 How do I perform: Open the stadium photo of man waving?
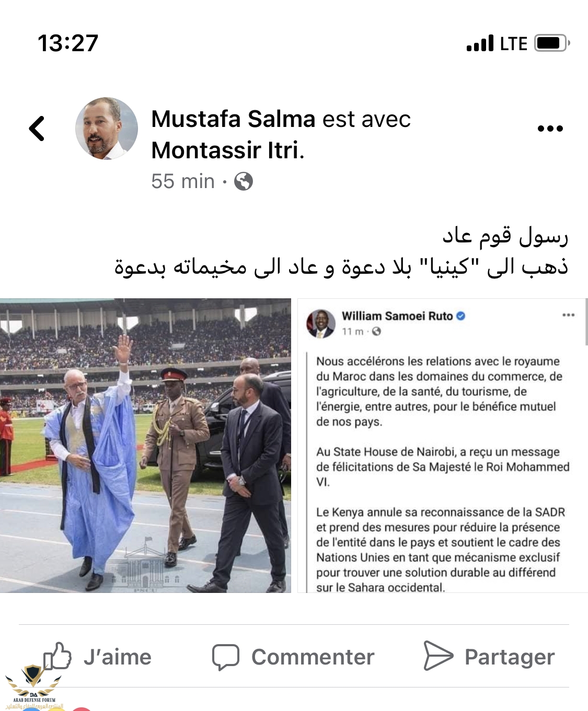click(145, 446)
